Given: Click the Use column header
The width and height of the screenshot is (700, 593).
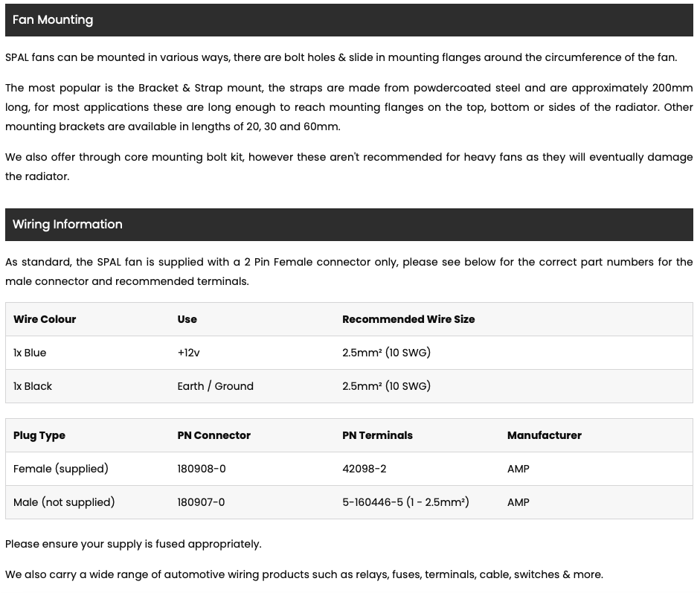Looking at the screenshot, I should pyautogui.click(x=187, y=319).
